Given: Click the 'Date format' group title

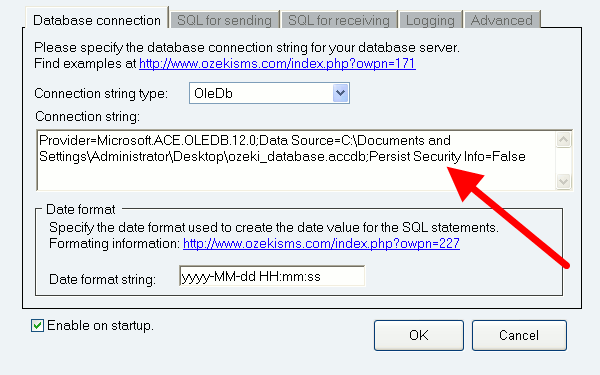Looking at the screenshot, I should coord(80,209).
